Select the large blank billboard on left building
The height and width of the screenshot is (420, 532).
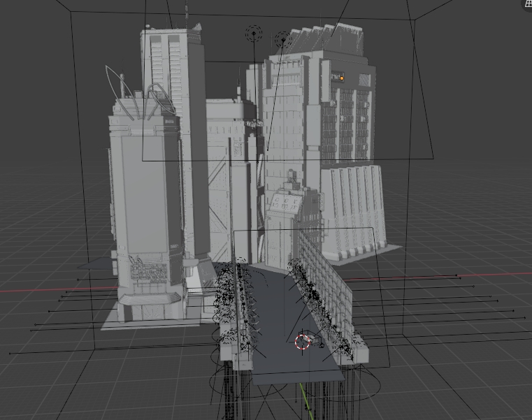(x=143, y=194)
